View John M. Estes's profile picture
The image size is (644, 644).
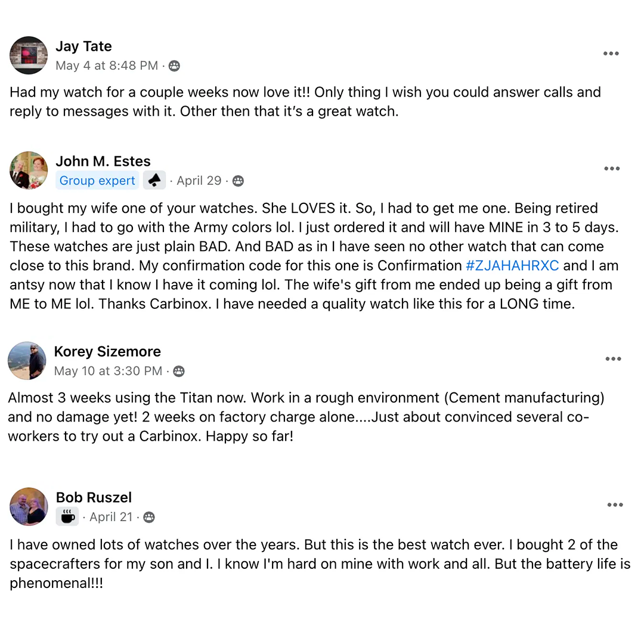tap(29, 171)
